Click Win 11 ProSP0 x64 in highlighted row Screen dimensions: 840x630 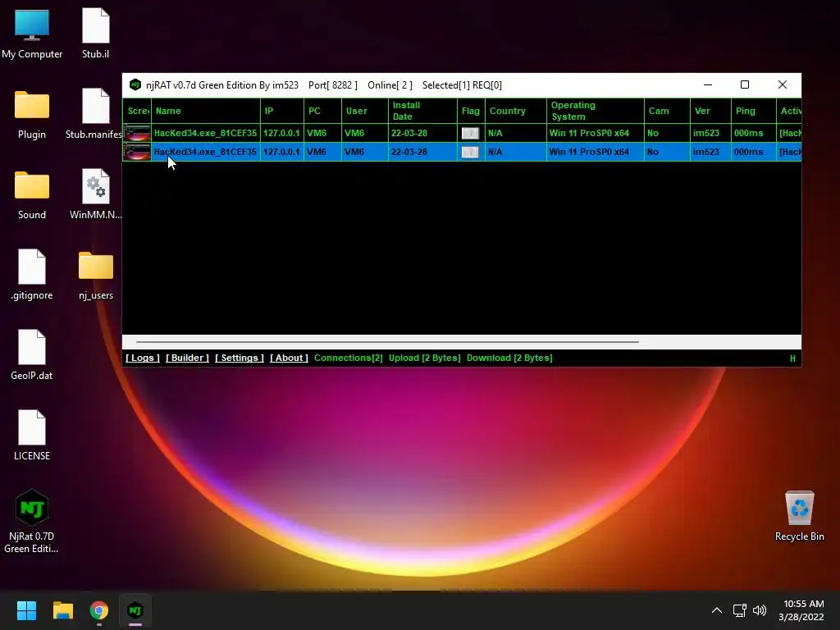589,152
